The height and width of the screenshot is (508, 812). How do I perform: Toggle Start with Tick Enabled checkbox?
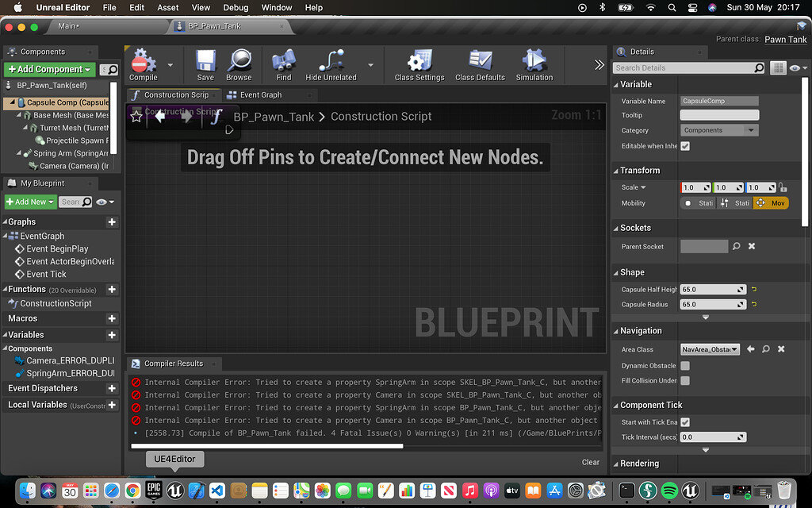[685, 422]
